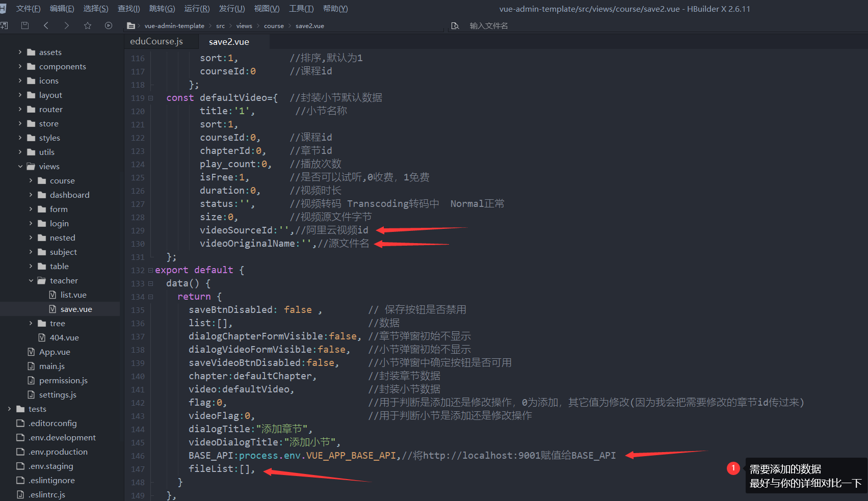Open the 文件(F) menu
Image resolution: width=868 pixels, height=501 pixels.
pos(28,9)
